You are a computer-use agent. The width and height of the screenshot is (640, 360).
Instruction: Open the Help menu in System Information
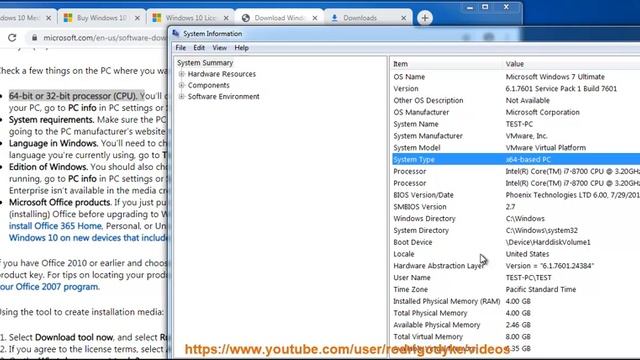pos(241,48)
